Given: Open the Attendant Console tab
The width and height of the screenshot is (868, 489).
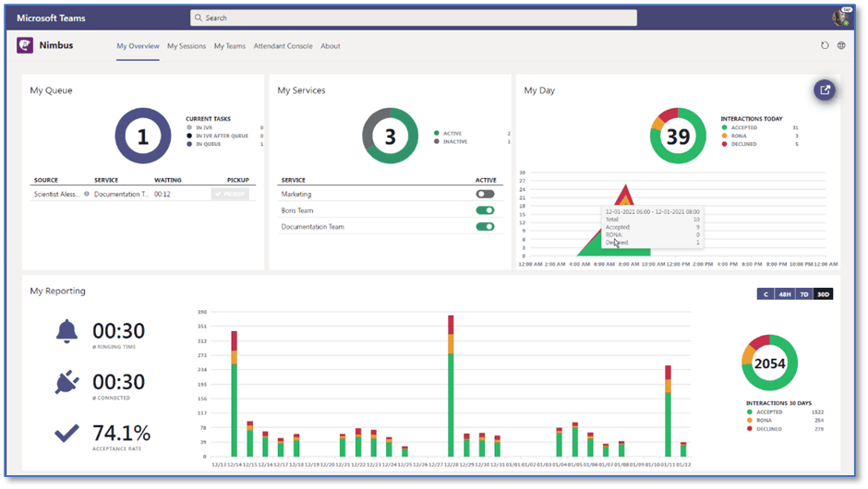Looking at the screenshot, I should pos(283,46).
